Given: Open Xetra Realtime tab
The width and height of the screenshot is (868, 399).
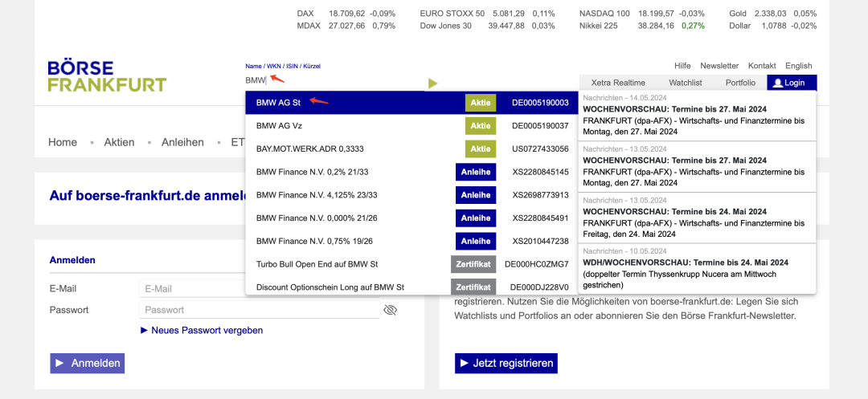Looking at the screenshot, I should [618, 83].
